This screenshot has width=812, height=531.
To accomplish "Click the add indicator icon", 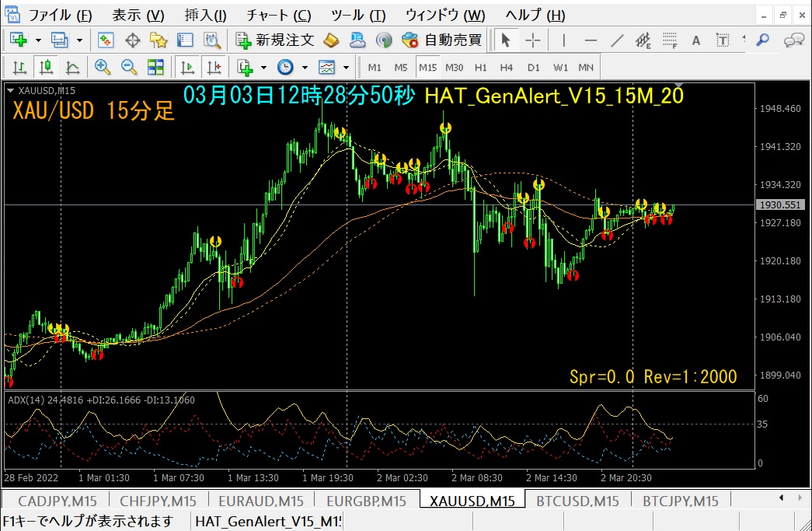I will click(x=245, y=68).
